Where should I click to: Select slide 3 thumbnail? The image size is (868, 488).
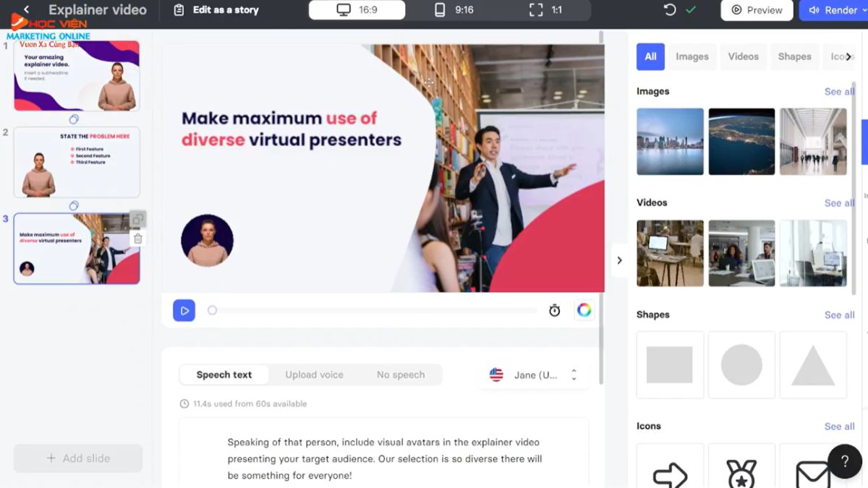click(x=77, y=248)
